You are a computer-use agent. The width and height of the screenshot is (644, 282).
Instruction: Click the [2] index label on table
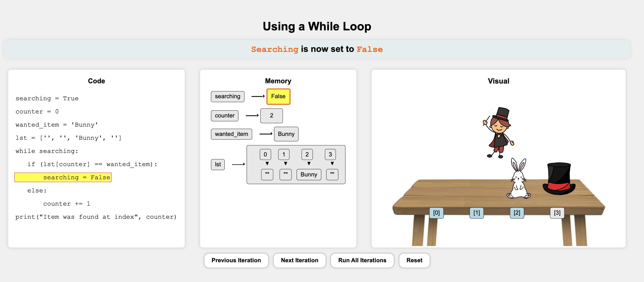(x=517, y=213)
